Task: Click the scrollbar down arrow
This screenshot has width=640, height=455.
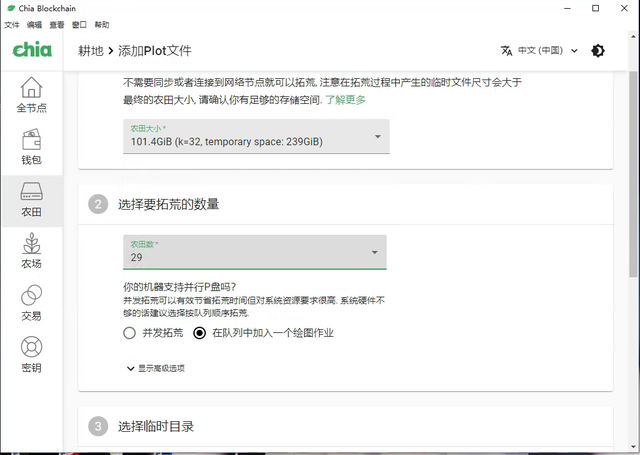Action: (633, 447)
